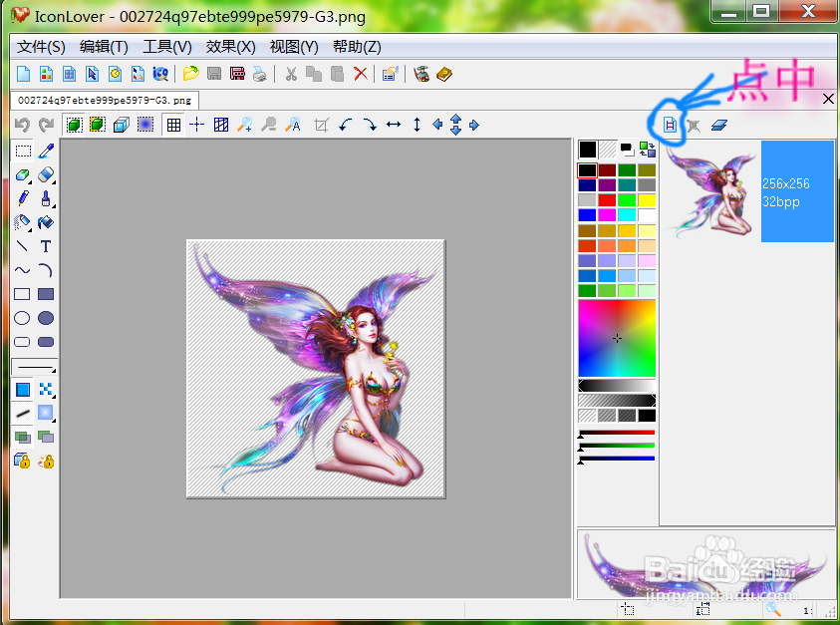Toggle the center crosshair guide

point(196,125)
